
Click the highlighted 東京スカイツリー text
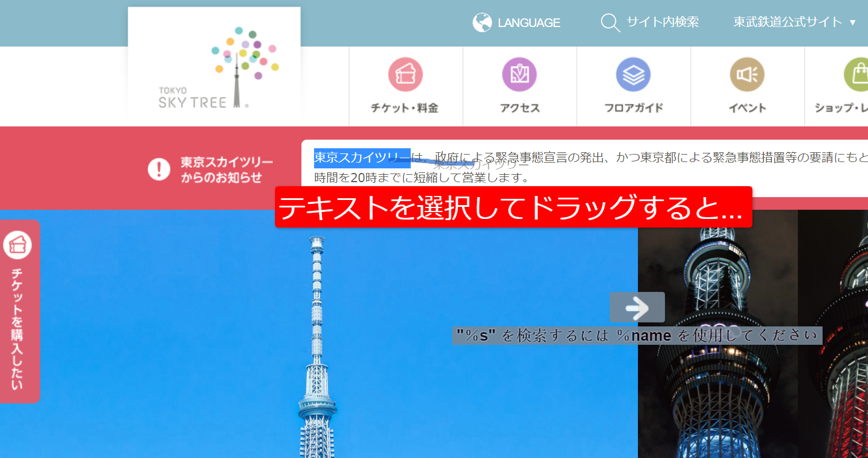click(x=362, y=157)
